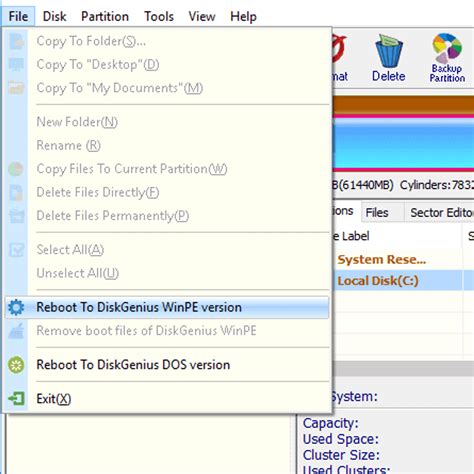Click the Backup Partition label text
The width and height of the screenshot is (474, 474).
(x=447, y=73)
